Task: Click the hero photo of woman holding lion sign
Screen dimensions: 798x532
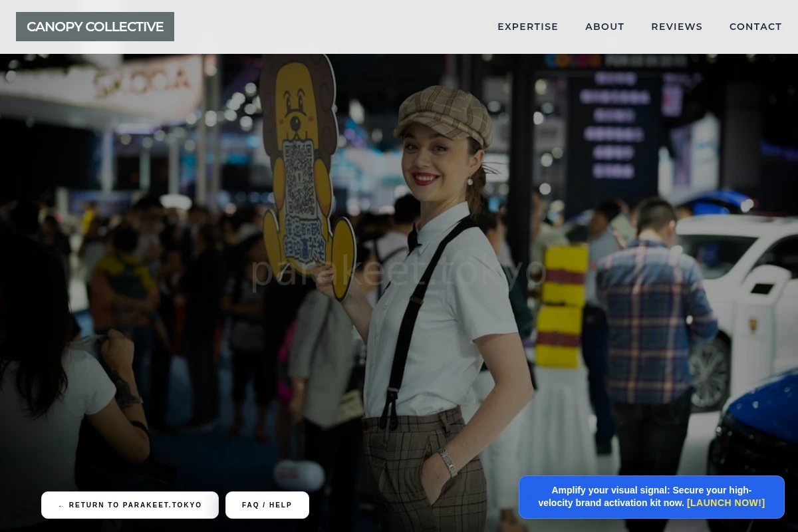Action: pos(399,293)
